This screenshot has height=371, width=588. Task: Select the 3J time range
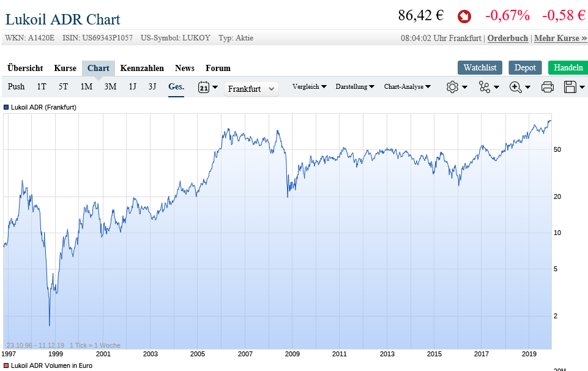click(x=152, y=87)
